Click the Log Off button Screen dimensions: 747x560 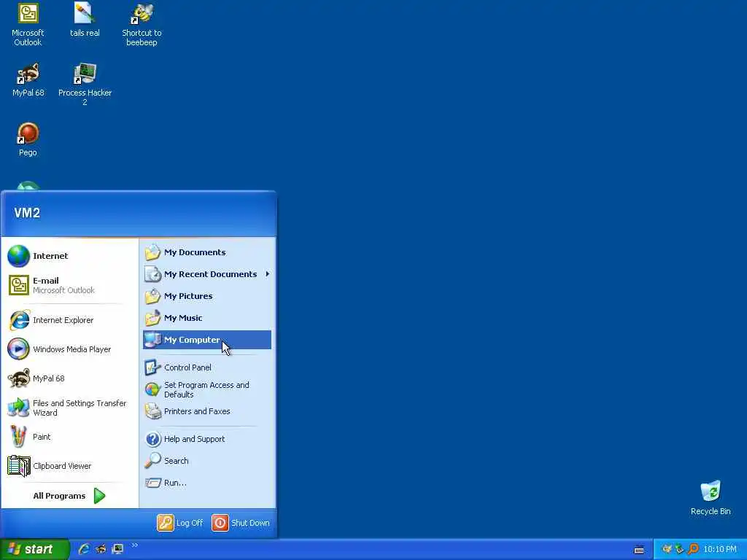(x=181, y=523)
